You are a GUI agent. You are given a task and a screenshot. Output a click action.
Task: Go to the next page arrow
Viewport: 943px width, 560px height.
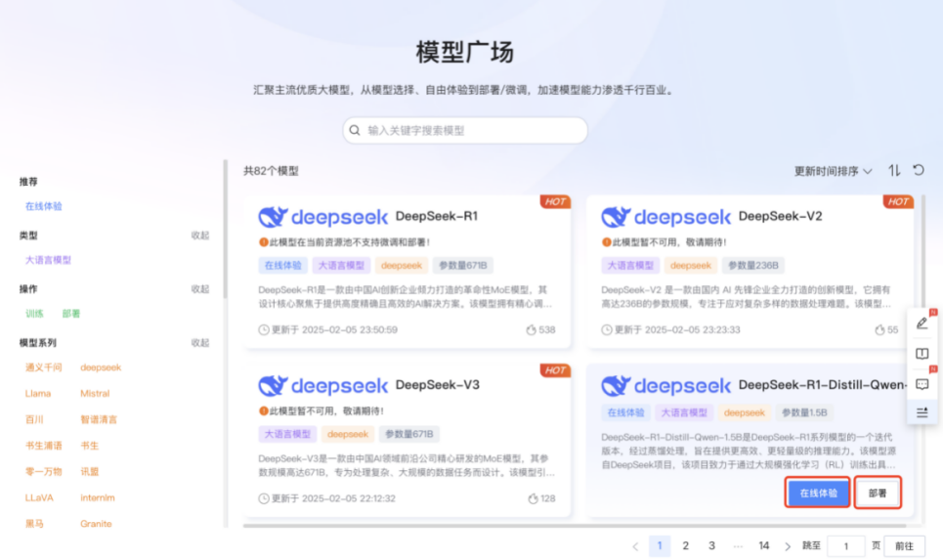788,546
